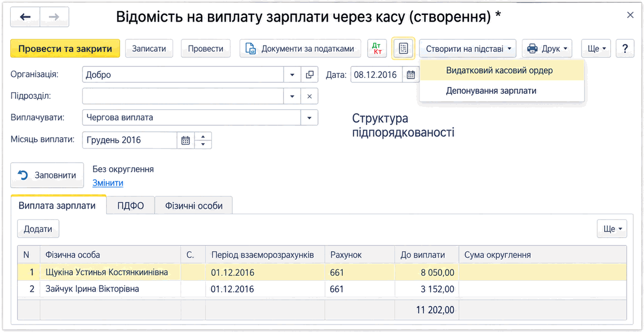The width and height of the screenshot is (644, 332).
Task: Click the Сума округлення column header
Action: click(x=543, y=255)
